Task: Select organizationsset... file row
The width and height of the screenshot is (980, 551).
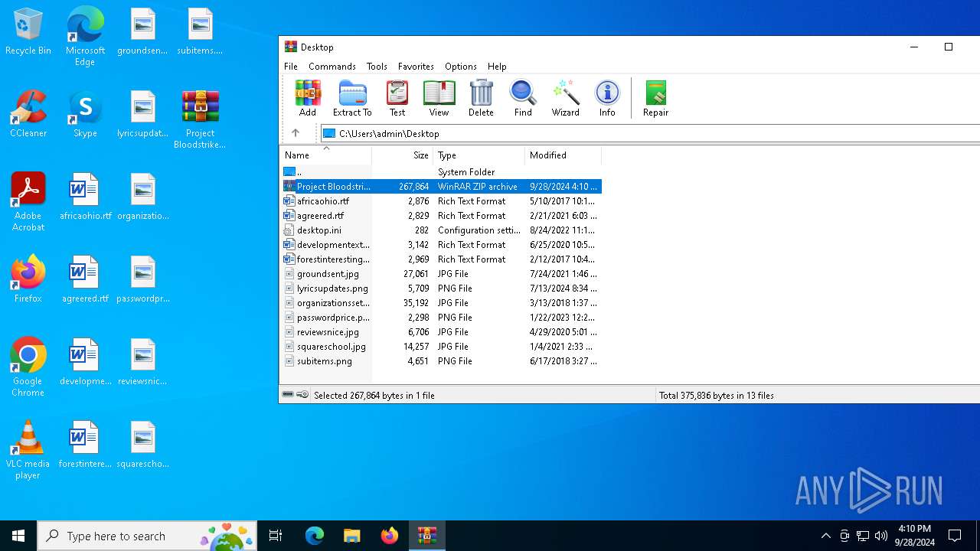Action: point(441,303)
